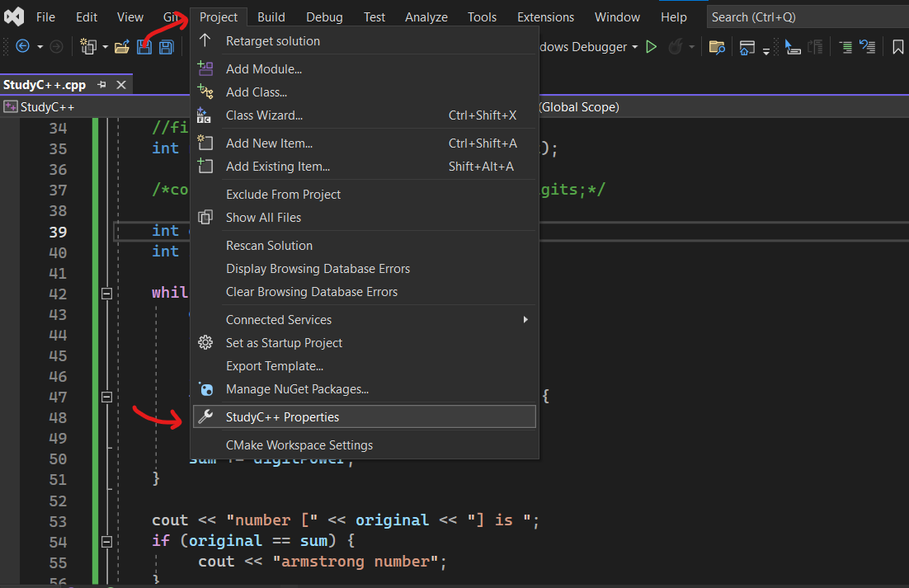Choose Add Existing Item... menu item
The height and width of the screenshot is (588, 909).
pos(364,167)
